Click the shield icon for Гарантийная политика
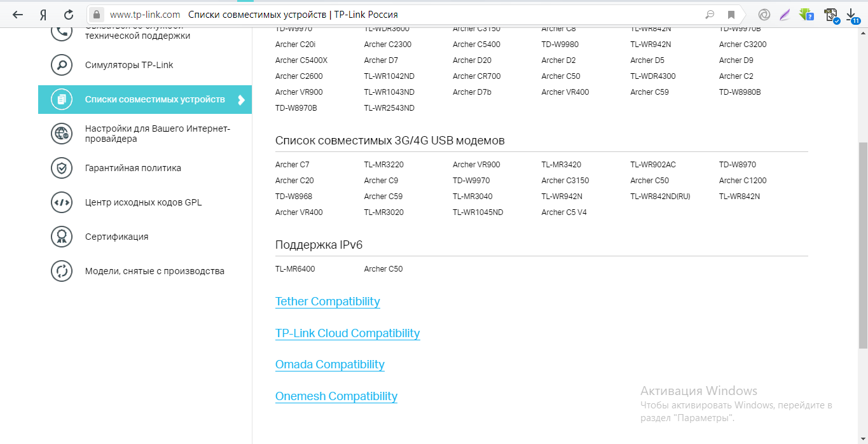The height and width of the screenshot is (444, 868). (62, 168)
